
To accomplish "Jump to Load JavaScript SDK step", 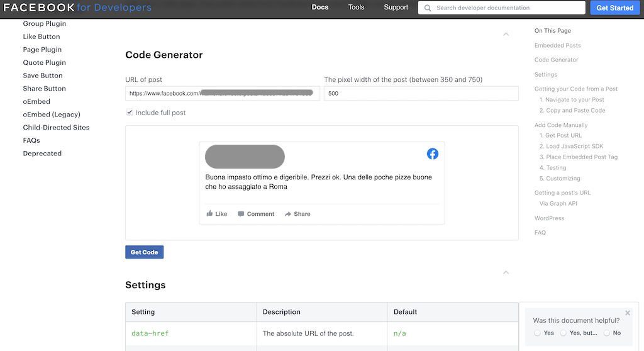I will pos(571,146).
